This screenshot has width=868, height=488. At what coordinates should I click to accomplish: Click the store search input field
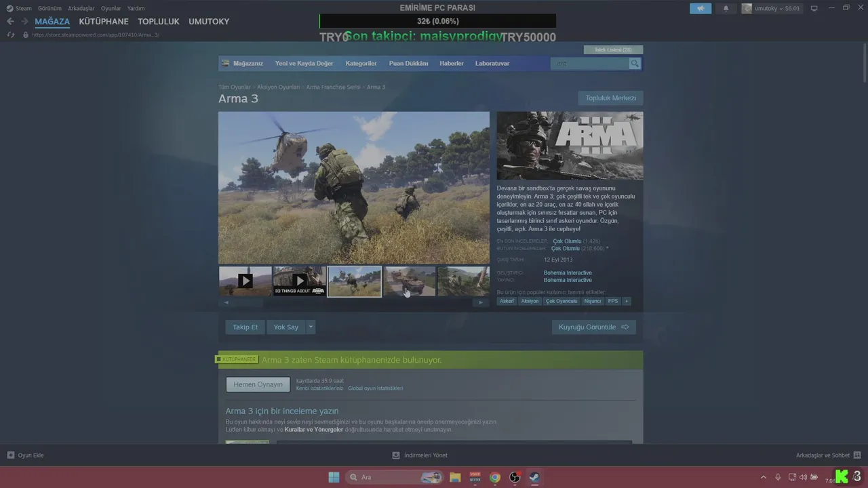[x=590, y=63]
